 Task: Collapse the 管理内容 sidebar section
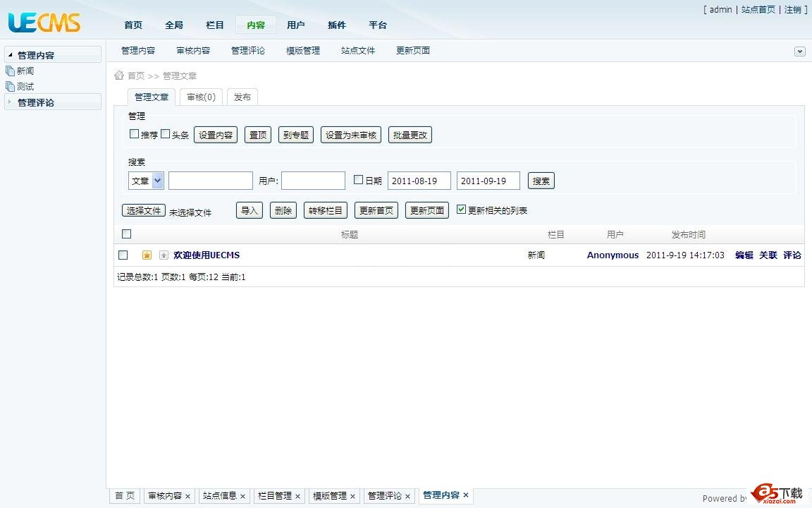coord(53,55)
